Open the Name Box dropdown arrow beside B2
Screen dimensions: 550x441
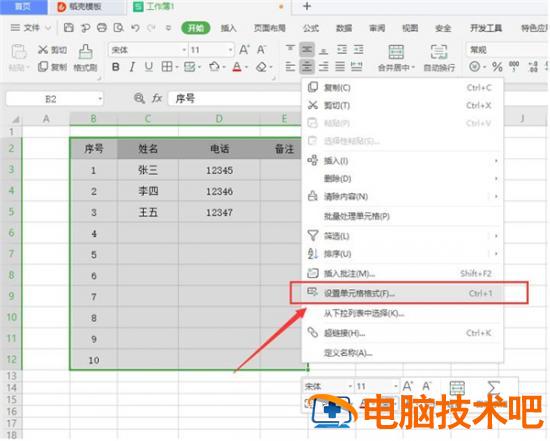pyautogui.click(x=100, y=99)
